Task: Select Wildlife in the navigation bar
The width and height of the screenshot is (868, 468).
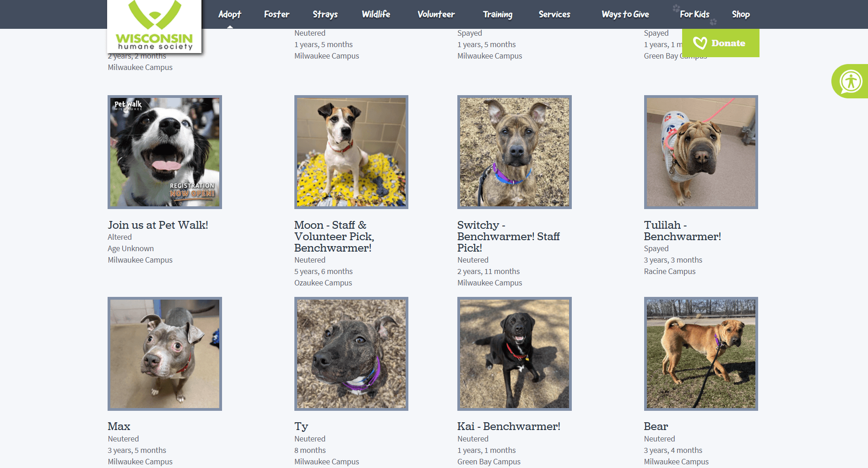Action: pyautogui.click(x=376, y=14)
